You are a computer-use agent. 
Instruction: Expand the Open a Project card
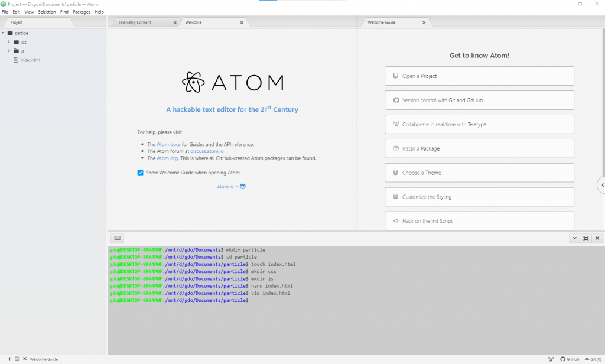(x=479, y=76)
